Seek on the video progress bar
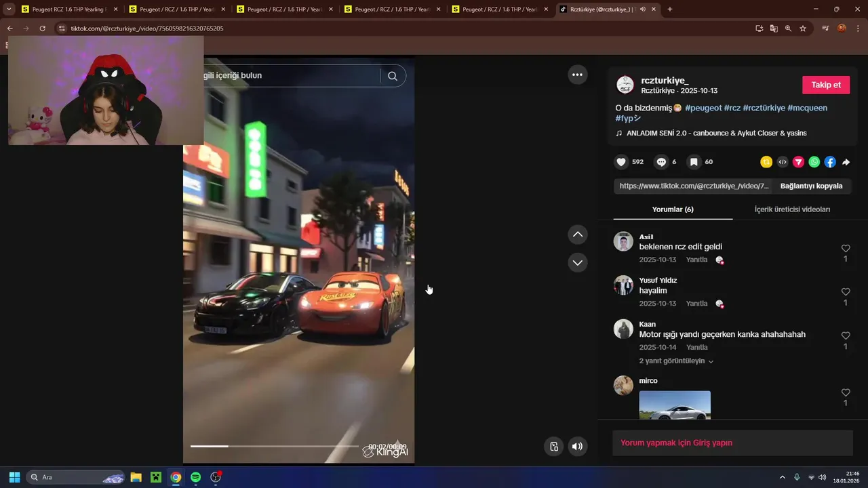Image resolution: width=868 pixels, height=488 pixels. coord(274,446)
